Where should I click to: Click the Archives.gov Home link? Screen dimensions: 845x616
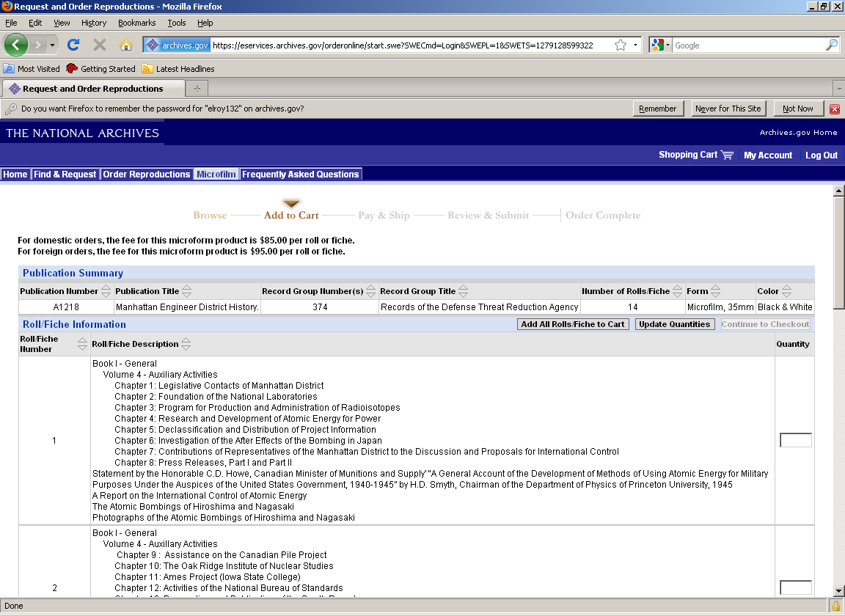798,133
